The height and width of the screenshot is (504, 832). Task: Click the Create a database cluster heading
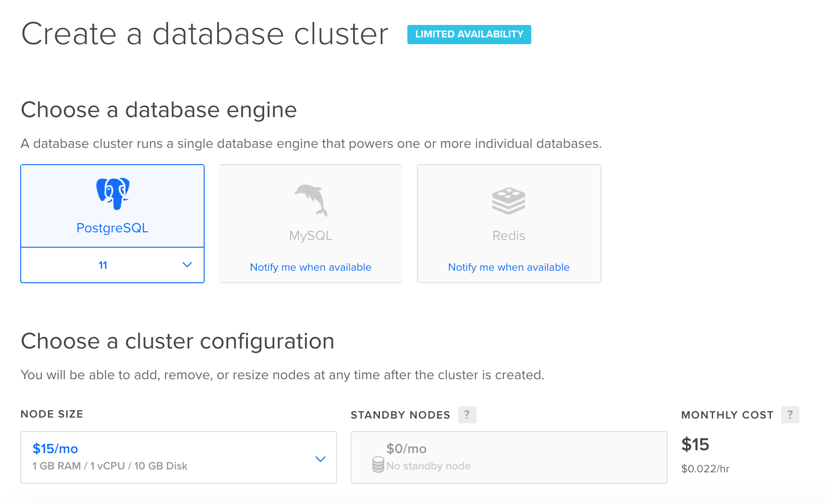point(205,34)
